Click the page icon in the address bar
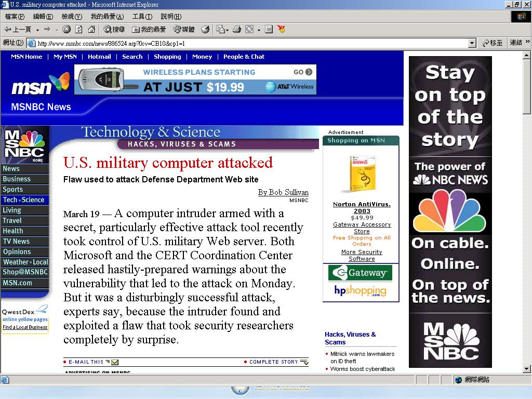 click(x=31, y=43)
